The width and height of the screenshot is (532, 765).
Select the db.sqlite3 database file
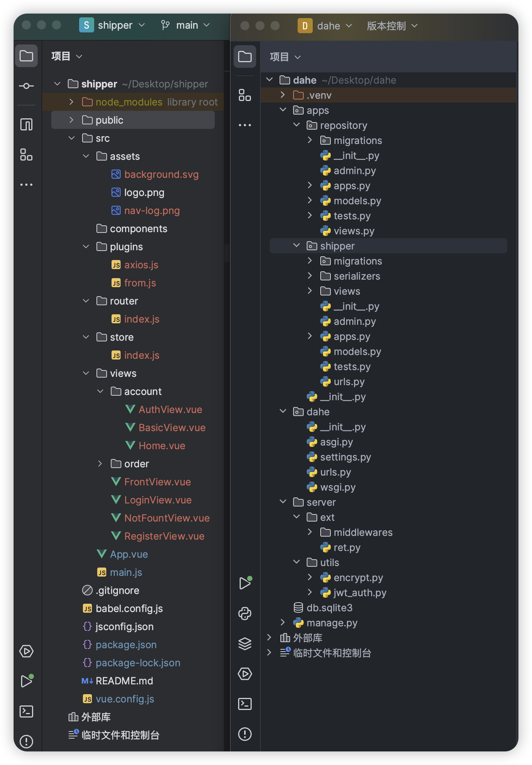point(329,608)
